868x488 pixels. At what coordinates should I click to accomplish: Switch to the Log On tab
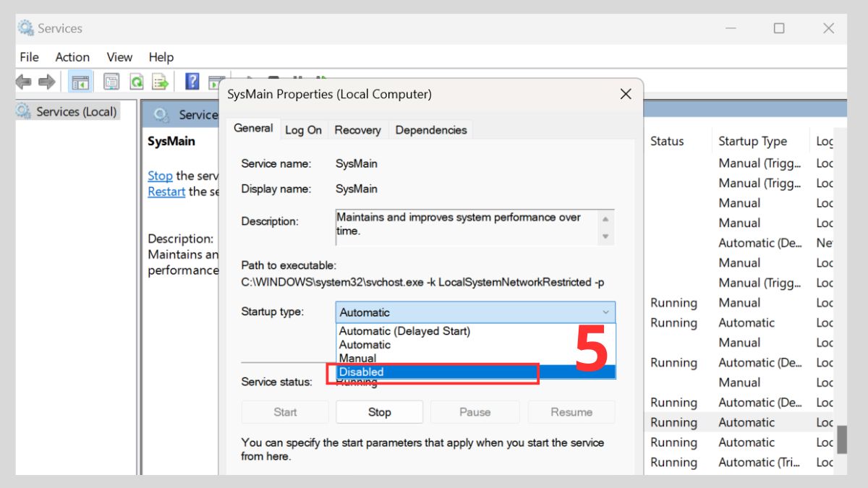[303, 130]
